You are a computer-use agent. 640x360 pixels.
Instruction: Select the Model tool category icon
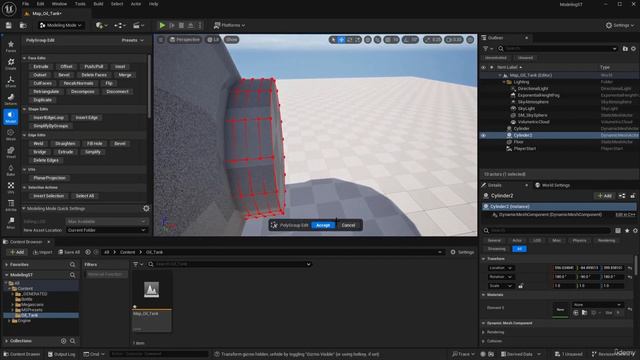pos(11,116)
